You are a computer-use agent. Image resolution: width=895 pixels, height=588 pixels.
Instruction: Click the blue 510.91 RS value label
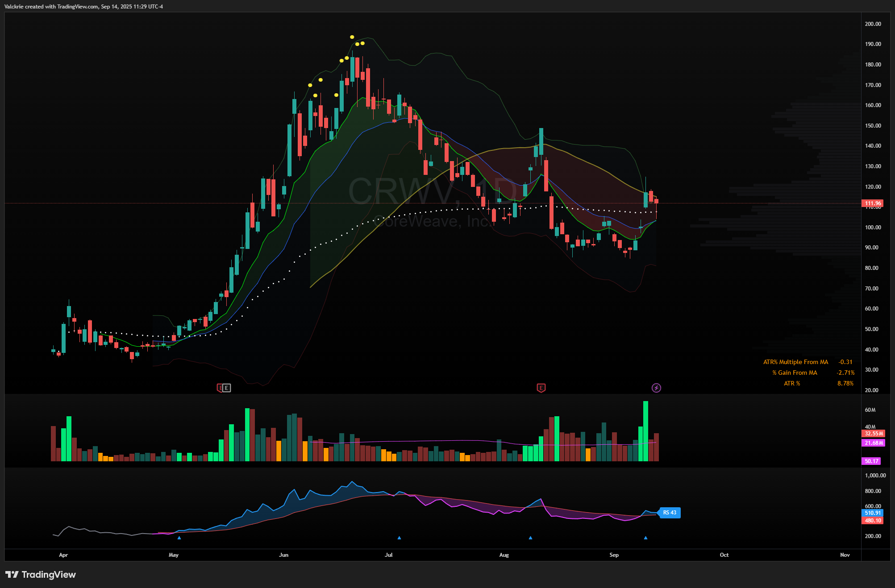coord(872,513)
